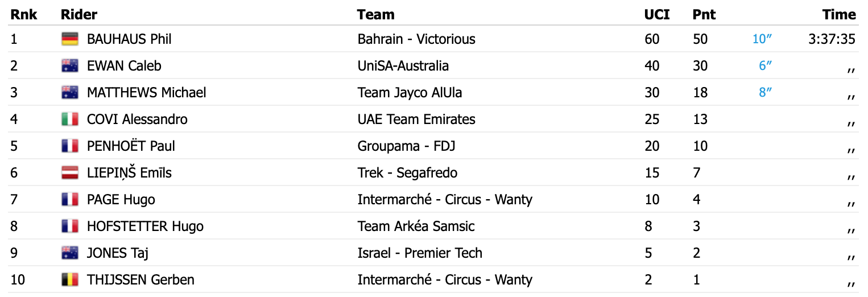Click the Israel - Premier Tech team
Viewport: 868px width, 297px height.
pyautogui.click(x=420, y=253)
